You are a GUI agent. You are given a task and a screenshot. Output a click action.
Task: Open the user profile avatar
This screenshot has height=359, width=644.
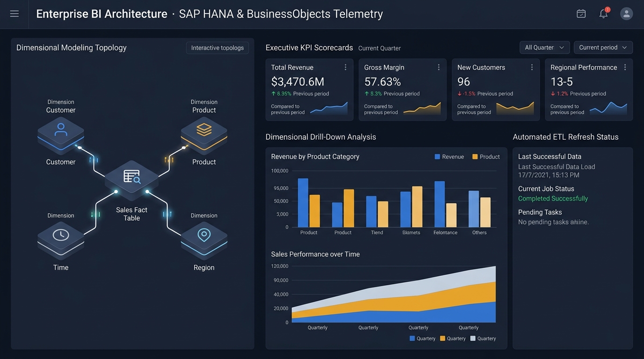click(x=626, y=14)
